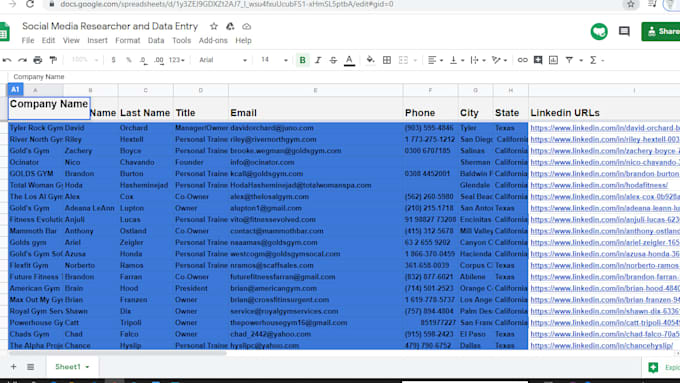This screenshot has height=383, width=680.
Task: Open the Add-ons menu
Action: pyautogui.click(x=213, y=40)
